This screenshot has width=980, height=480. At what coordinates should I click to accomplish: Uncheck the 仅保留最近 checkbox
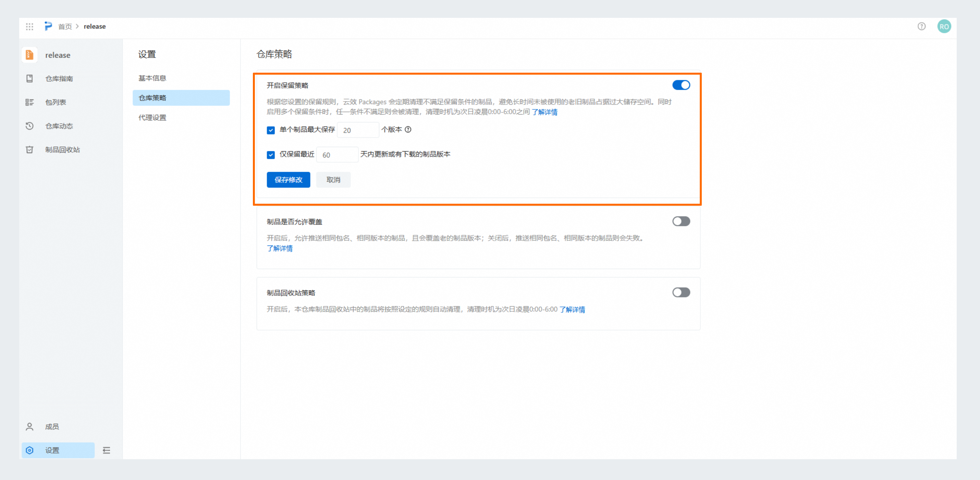pos(270,155)
